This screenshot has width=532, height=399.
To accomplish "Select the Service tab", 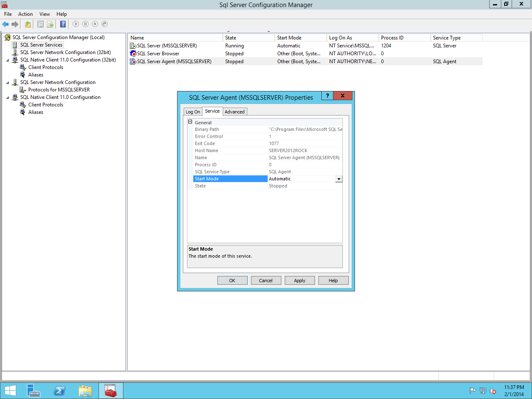I will point(212,111).
